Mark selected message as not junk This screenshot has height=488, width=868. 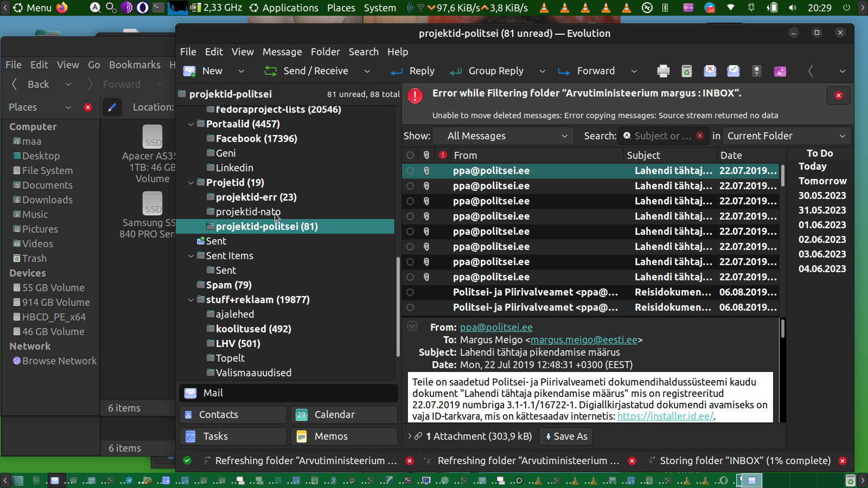[x=733, y=71]
